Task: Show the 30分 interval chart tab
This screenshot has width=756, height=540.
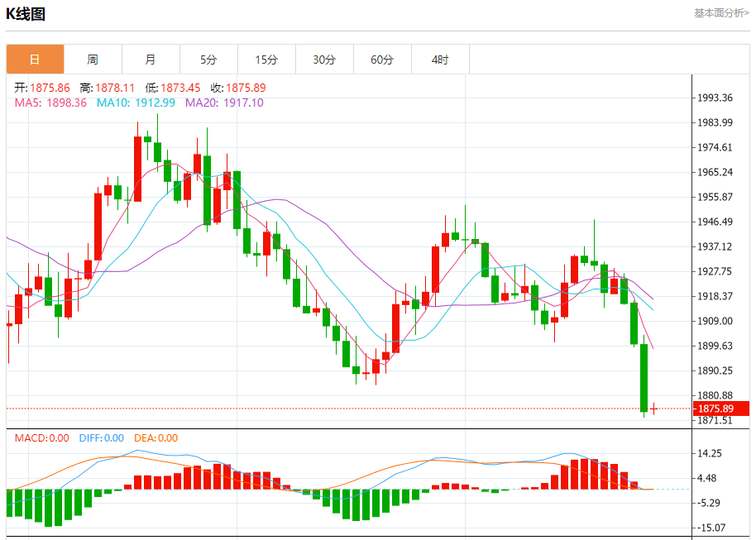Action: (324, 60)
